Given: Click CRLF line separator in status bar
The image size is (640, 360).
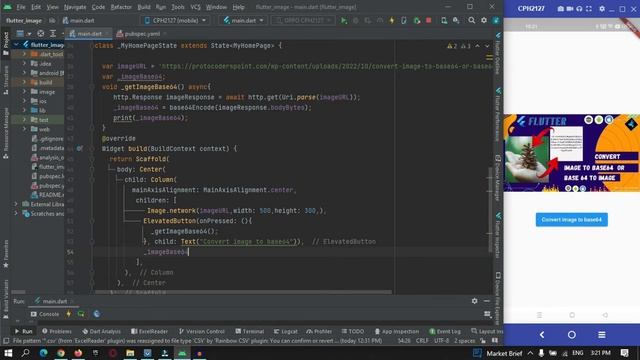Looking at the screenshot, I should (x=422, y=340).
